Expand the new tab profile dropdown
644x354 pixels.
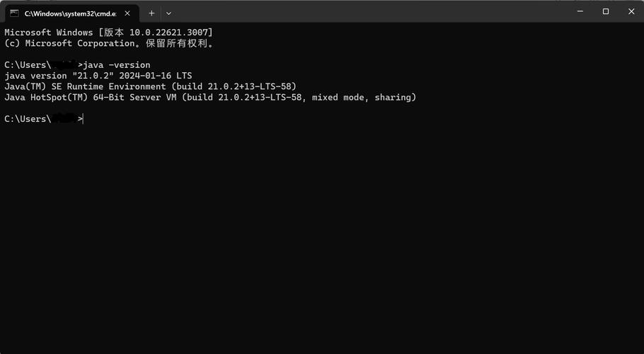click(168, 13)
